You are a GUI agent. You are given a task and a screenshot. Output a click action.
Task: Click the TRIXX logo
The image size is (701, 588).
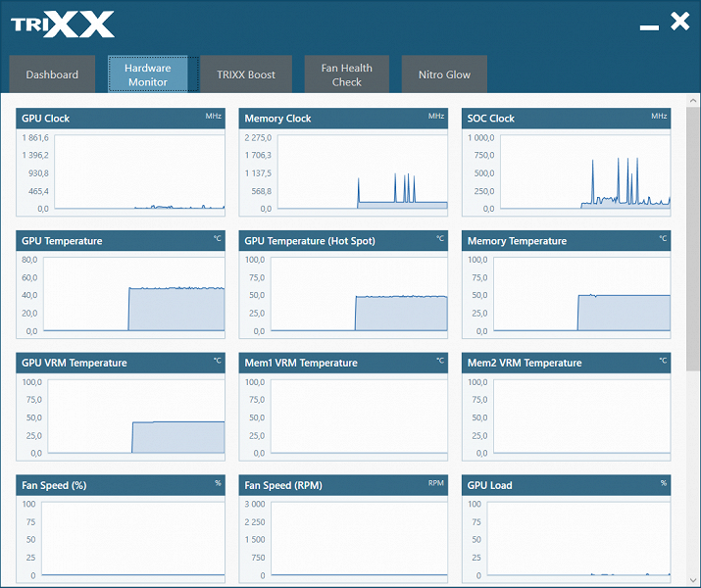pos(63,24)
